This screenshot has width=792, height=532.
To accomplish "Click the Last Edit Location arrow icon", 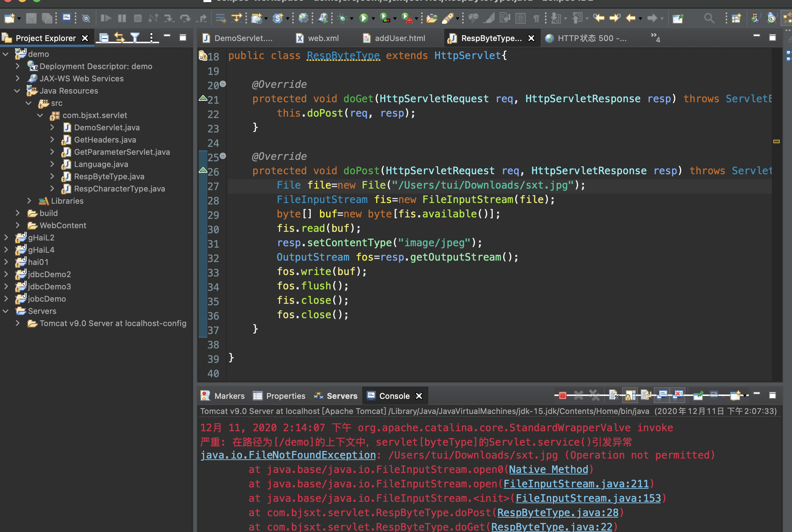I will 599,18.
